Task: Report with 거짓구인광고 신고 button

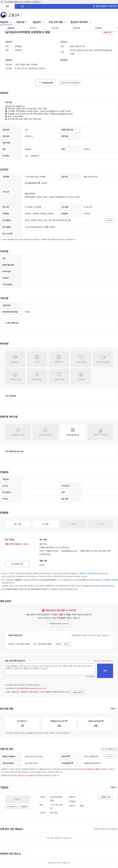Action: [109, 749]
